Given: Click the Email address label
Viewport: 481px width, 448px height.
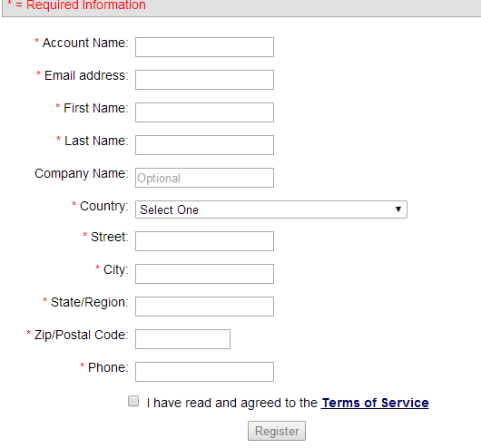Looking at the screenshot, I should (86, 75).
